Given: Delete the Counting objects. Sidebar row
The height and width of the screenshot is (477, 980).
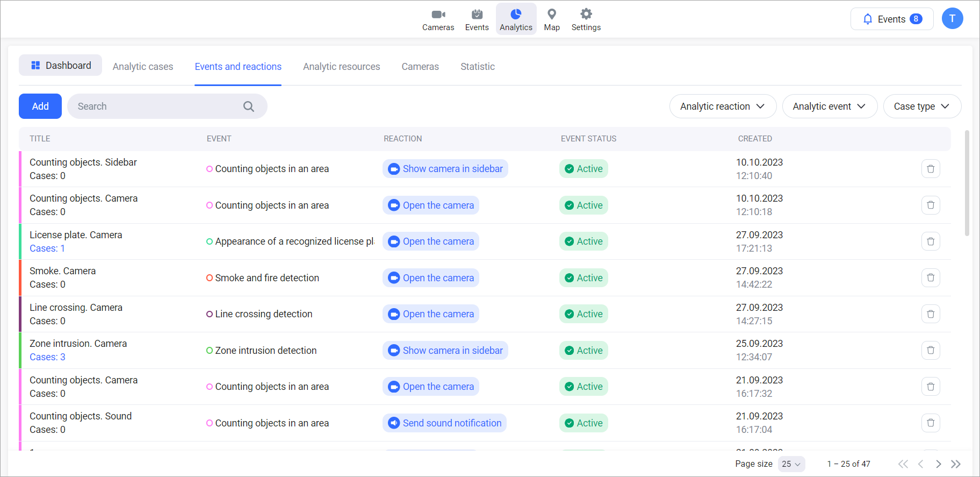Looking at the screenshot, I should pyautogui.click(x=931, y=169).
